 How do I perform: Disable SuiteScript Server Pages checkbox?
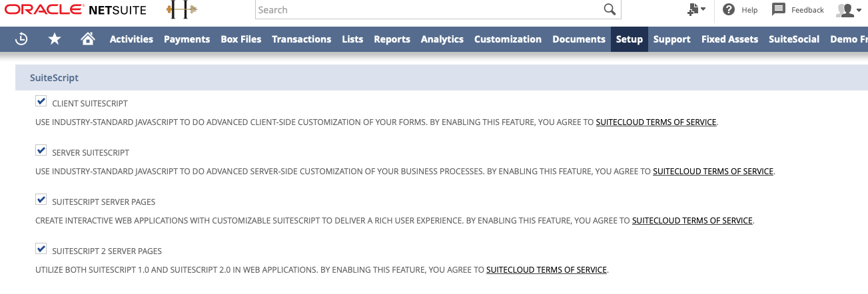coord(41,200)
